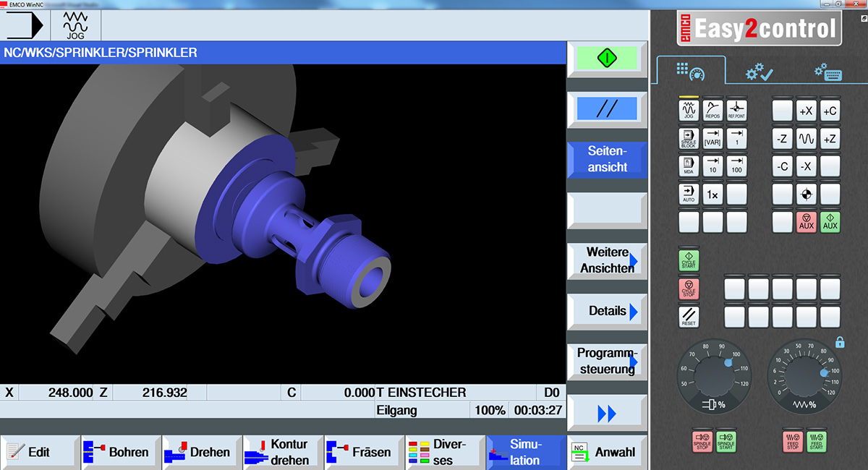Switch to MDA mode
This screenshot has width=868, height=470.
click(689, 166)
